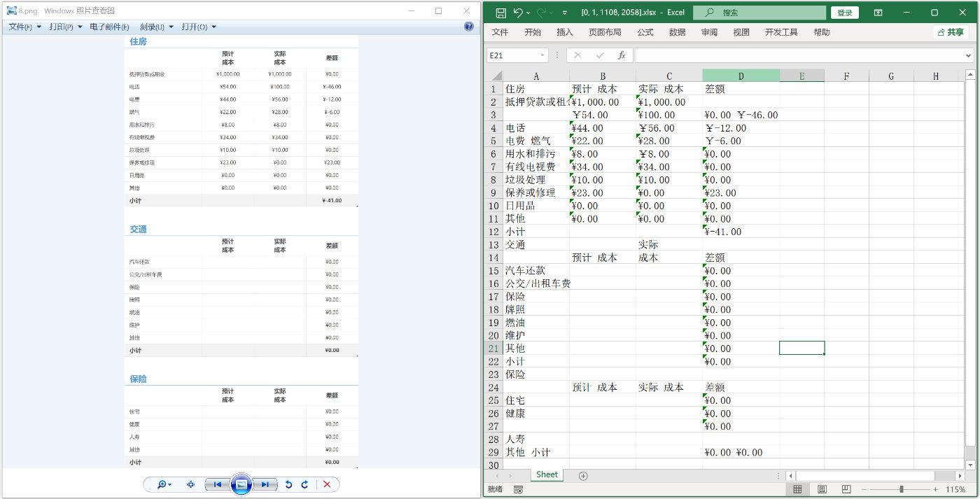This screenshot has height=499, width=980.
Task: Click the select-all corner of the sheet
Action: click(495, 76)
